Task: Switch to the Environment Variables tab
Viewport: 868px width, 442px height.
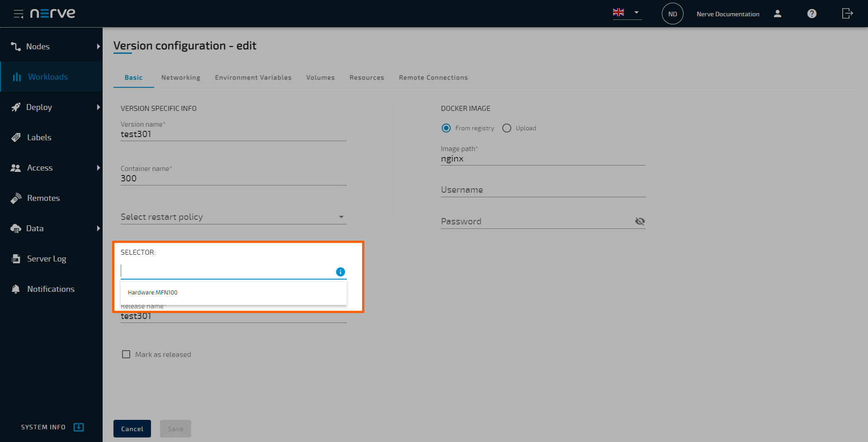Action: click(x=253, y=77)
